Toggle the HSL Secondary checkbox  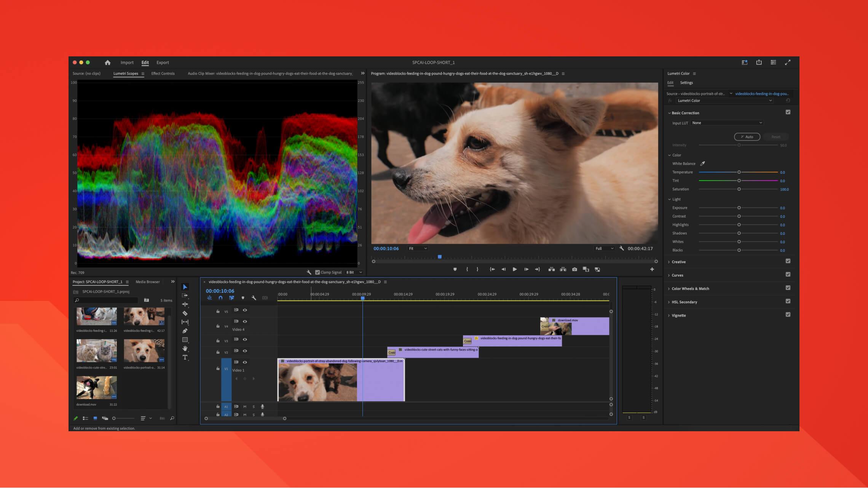coord(788,301)
